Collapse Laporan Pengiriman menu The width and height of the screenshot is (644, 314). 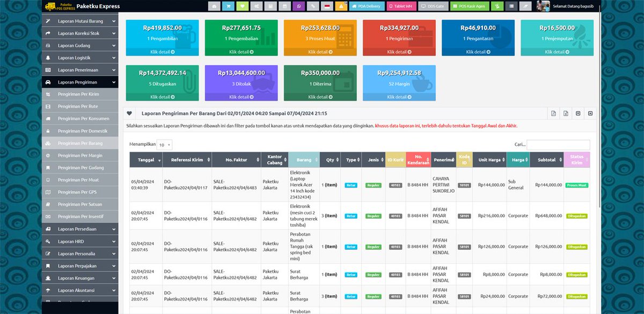pos(80,83)
